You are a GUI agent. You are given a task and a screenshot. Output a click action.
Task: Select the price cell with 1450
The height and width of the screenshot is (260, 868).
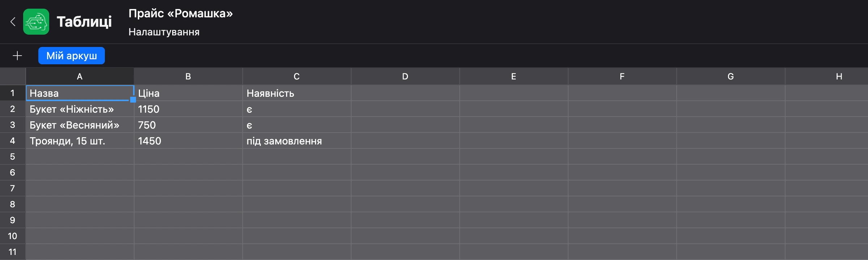(188, 140)
